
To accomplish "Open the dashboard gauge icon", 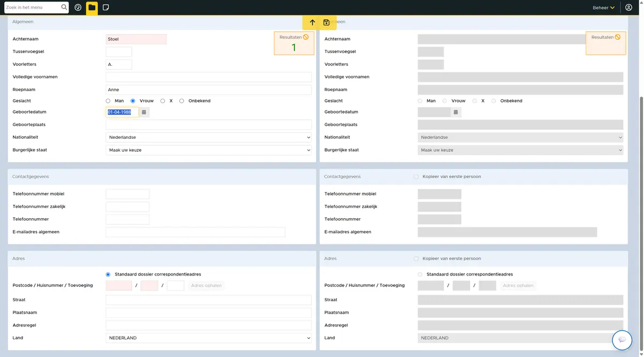I will [78, 8].
